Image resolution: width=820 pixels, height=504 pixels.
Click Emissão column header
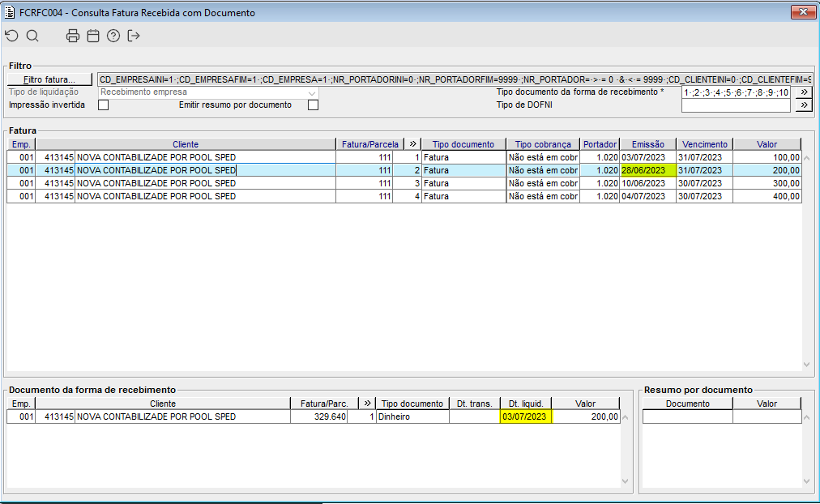point(648,144)
